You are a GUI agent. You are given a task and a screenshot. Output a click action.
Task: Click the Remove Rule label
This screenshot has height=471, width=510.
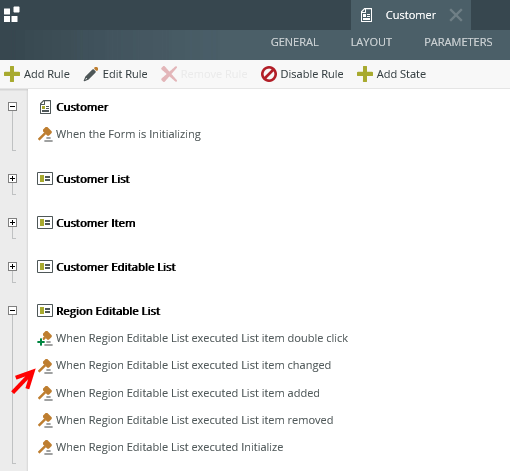point(214,74)
